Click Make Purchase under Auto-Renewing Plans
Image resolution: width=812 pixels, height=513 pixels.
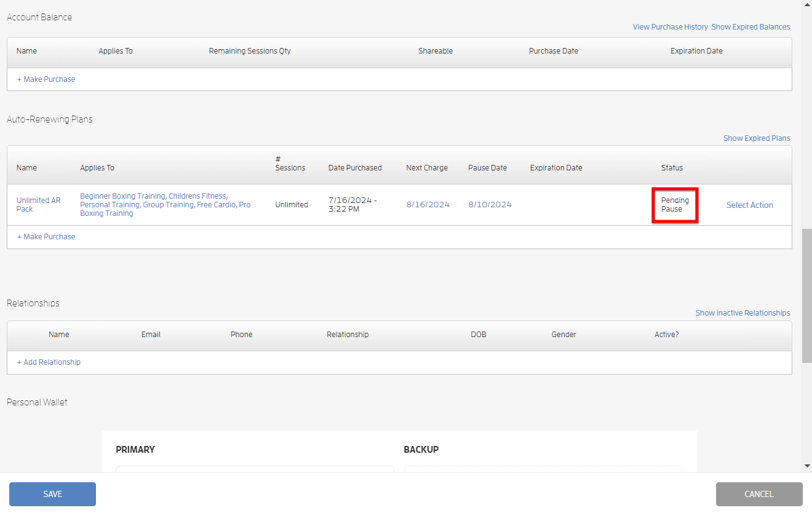(46, 237)
